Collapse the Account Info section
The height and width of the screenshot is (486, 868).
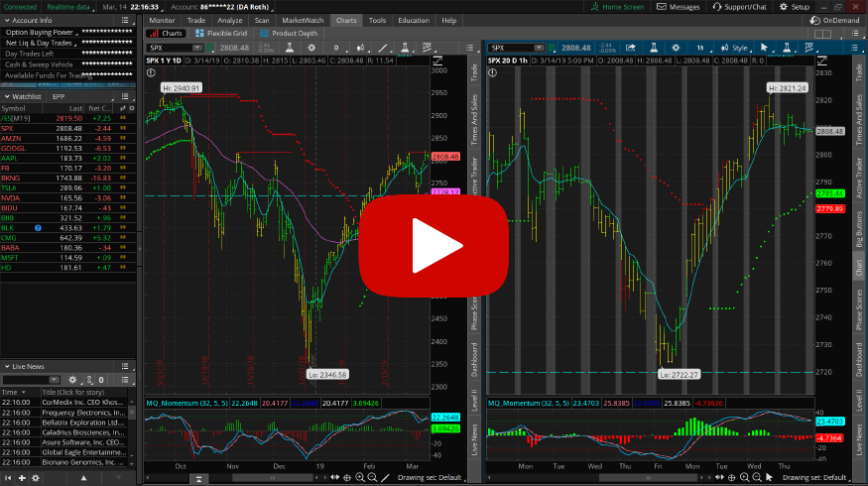[x=7, y=21]
